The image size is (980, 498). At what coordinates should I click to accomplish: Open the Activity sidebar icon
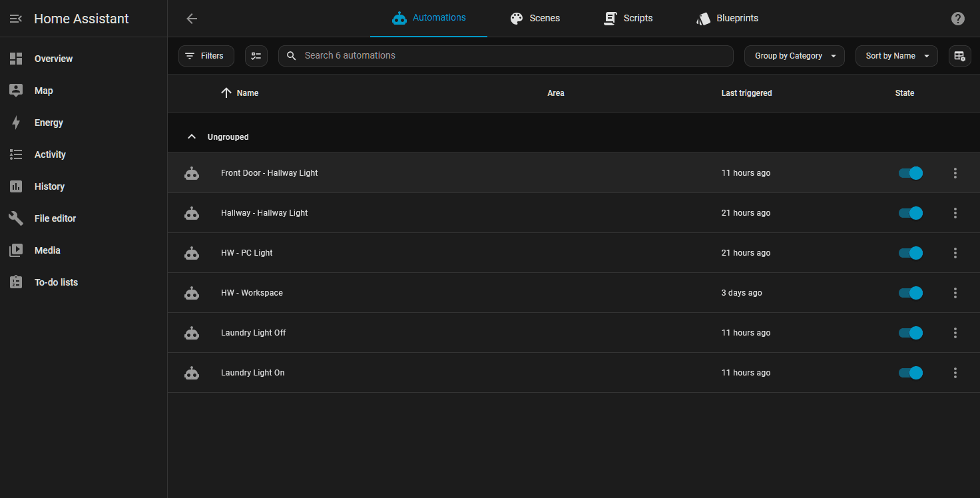(15, 154)
